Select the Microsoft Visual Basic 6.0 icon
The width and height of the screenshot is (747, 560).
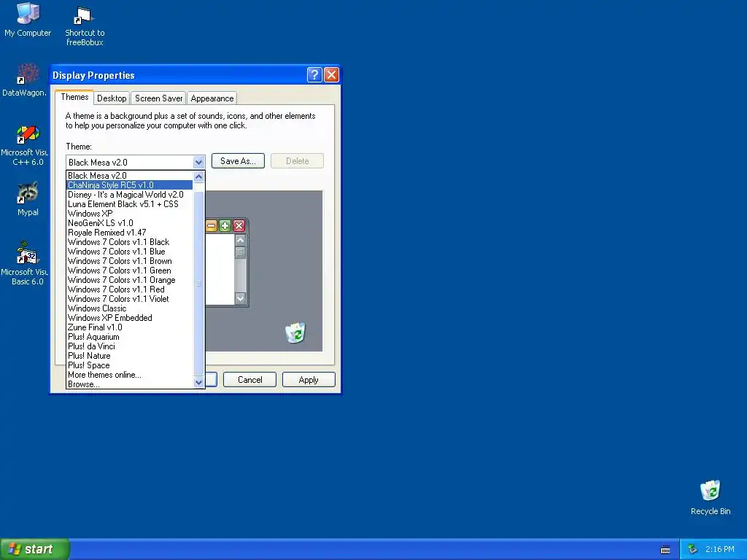(24, 263)
